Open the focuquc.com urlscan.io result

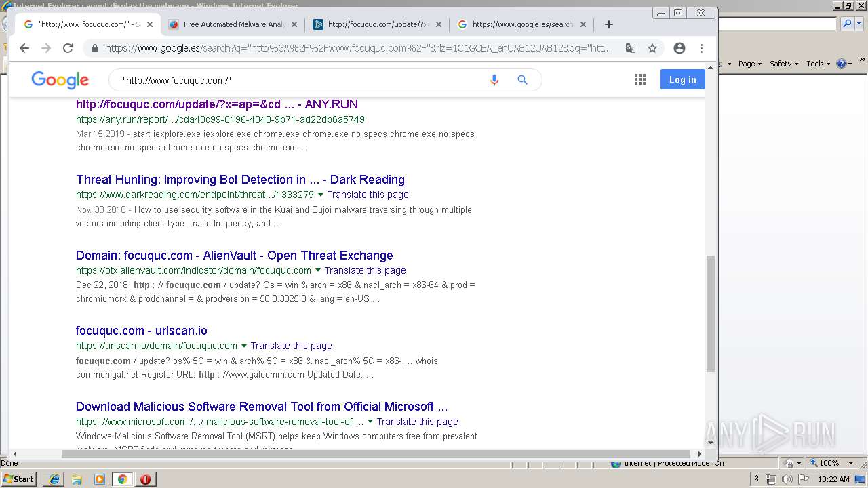tap(142, 331)
